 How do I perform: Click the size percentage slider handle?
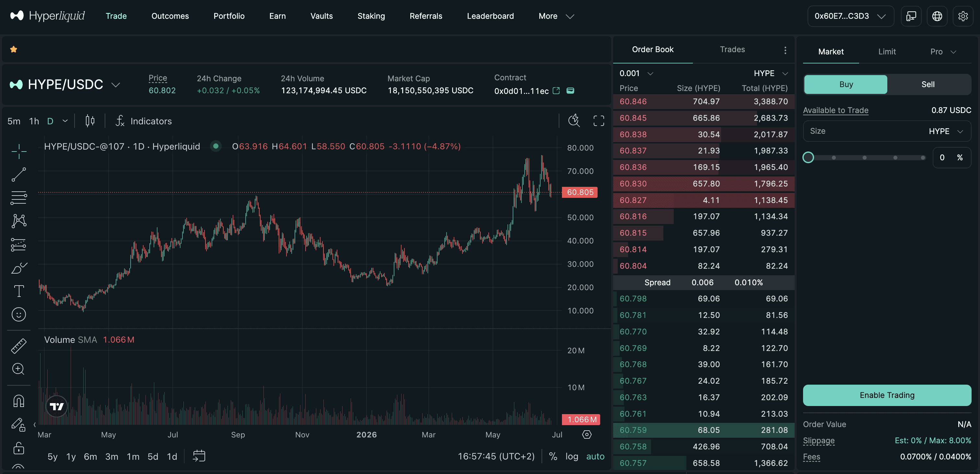point(808,157)
